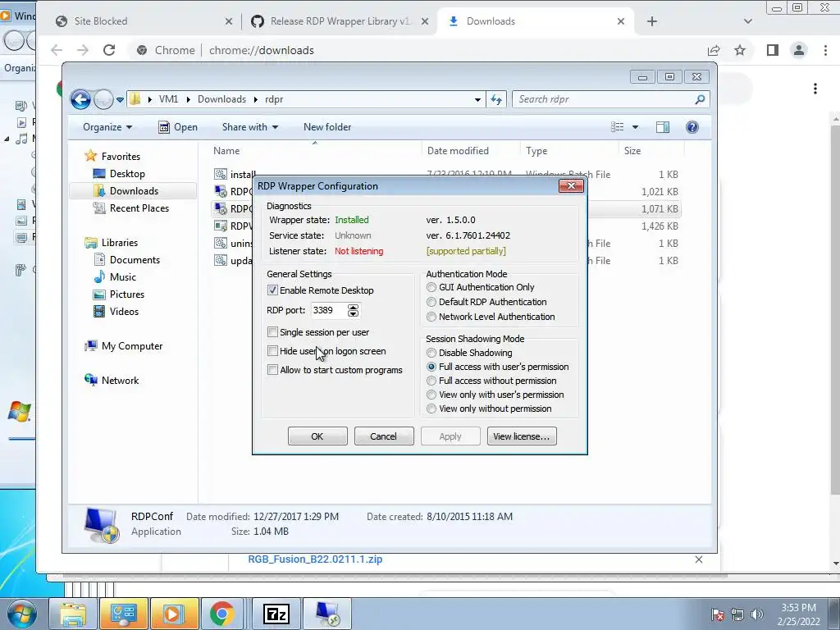Click into the RDP port field
840x630 pixels.
click(x=329, y=310)
